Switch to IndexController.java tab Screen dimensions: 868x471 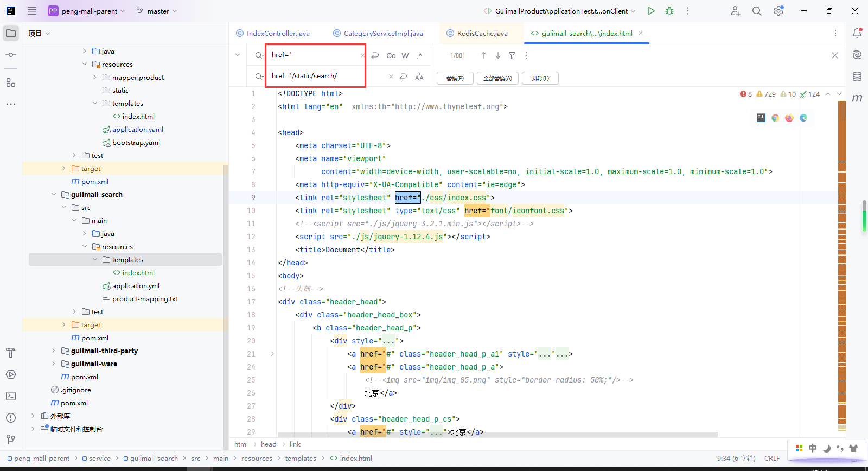[273, 33]
